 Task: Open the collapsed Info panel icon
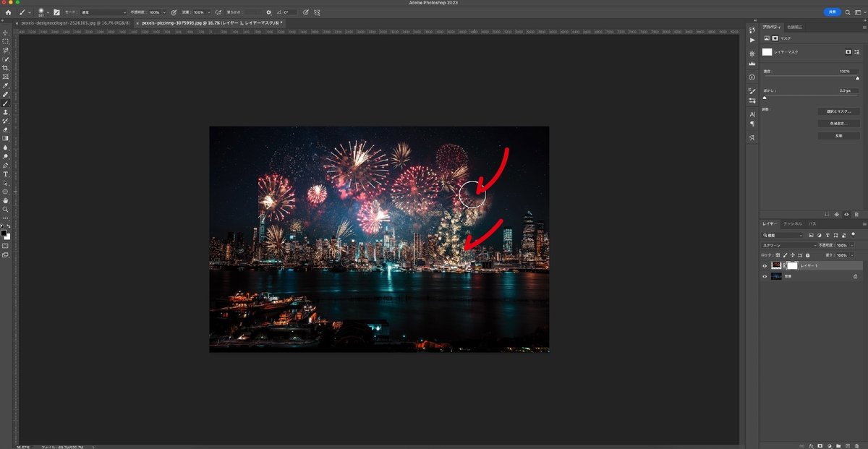point(752,77)
